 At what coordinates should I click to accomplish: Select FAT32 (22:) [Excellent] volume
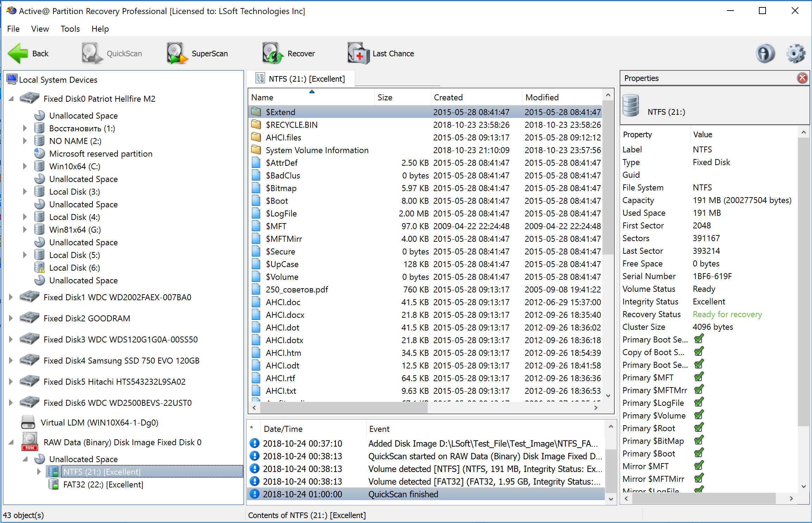click(103, 485)
